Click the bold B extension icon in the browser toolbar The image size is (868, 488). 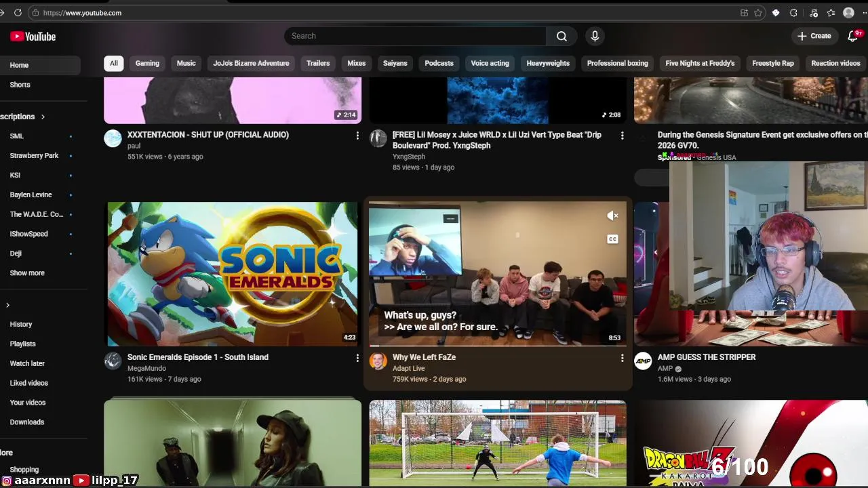776,13
